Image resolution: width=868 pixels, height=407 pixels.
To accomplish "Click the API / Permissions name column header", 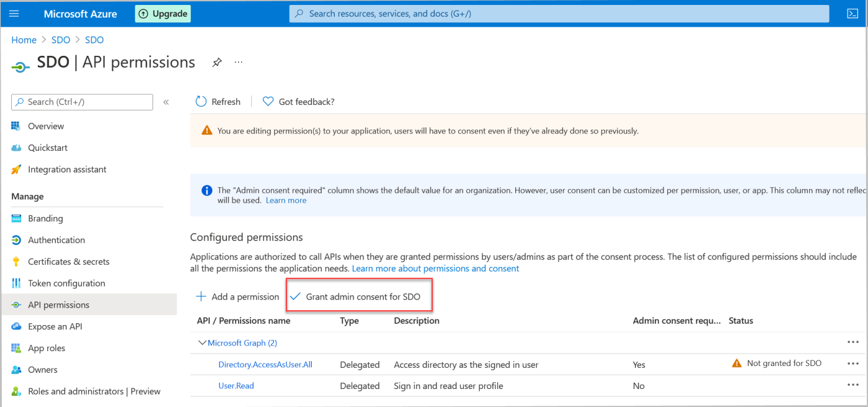I will coord(243,321).
